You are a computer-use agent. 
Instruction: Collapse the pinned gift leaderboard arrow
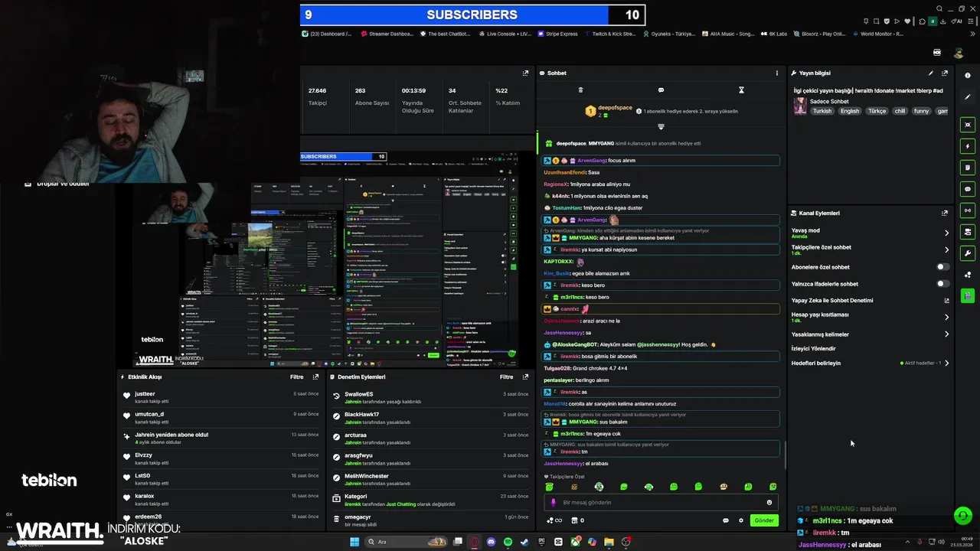click(661, 127)
